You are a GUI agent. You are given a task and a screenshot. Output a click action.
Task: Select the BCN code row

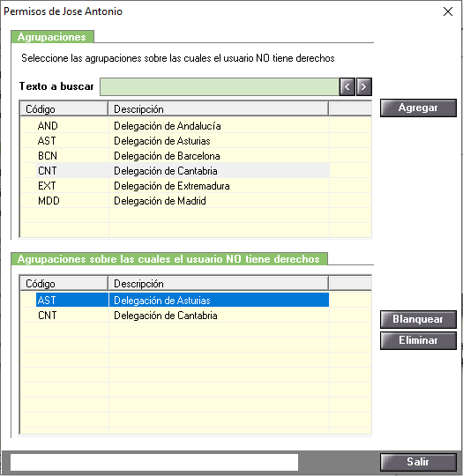[48, 156]
